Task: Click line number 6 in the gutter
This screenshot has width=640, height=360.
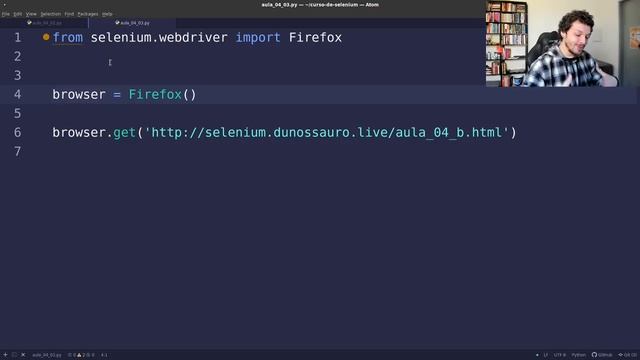Action: pyautogui.click(x=17, y=133)
